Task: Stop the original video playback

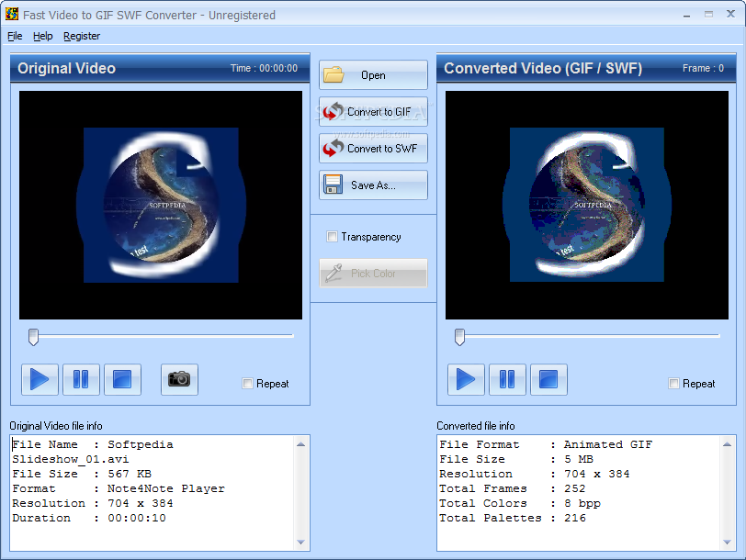Action: pos(122,380)
